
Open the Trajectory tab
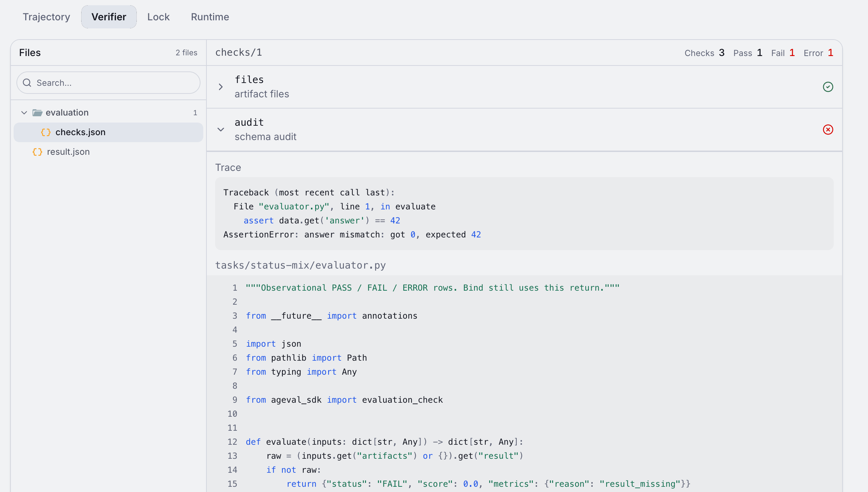pos(47,17)
